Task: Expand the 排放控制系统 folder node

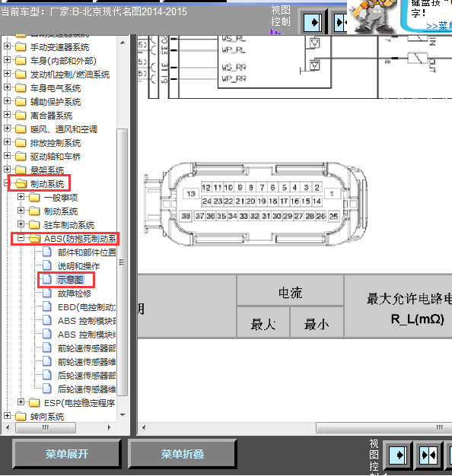Action: (7, 142)
